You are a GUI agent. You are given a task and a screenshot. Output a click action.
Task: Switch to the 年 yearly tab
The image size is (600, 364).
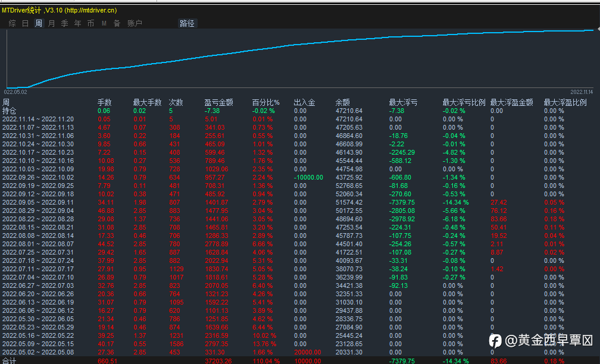[77, 23]
